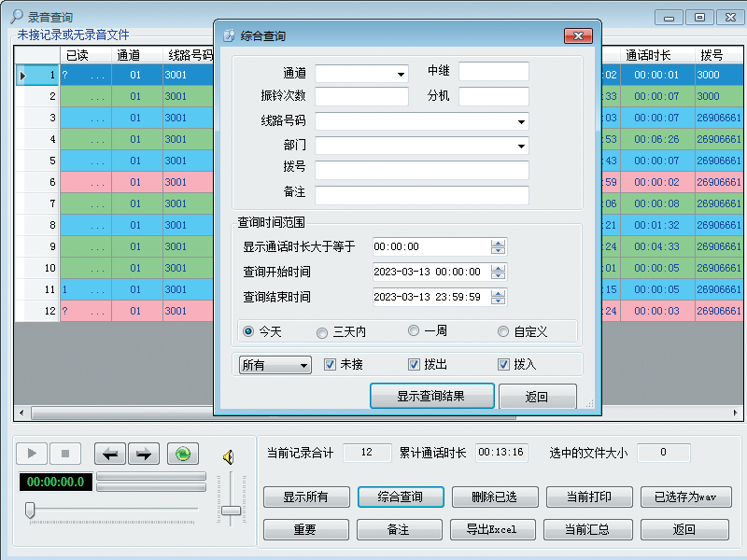This screenshot has width=747, height=560.
Task: Select the 今天 radio button
Action: pos(248,331)
